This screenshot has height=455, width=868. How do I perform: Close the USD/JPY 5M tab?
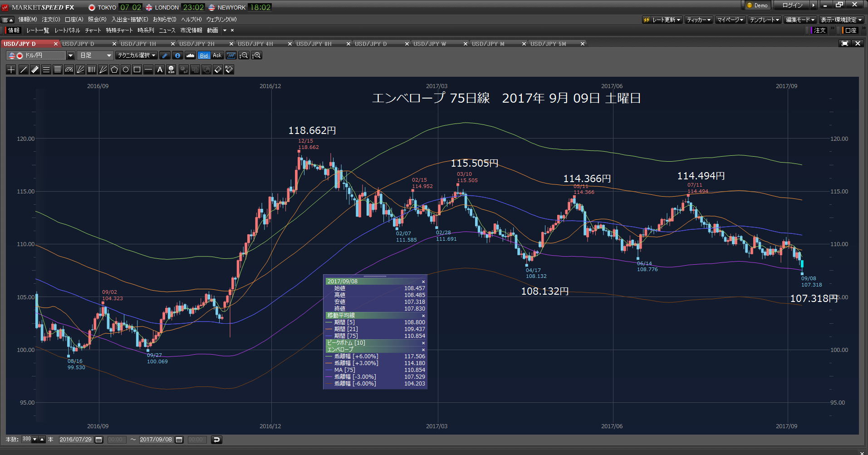pyautogui.click(x=582, y=44)
